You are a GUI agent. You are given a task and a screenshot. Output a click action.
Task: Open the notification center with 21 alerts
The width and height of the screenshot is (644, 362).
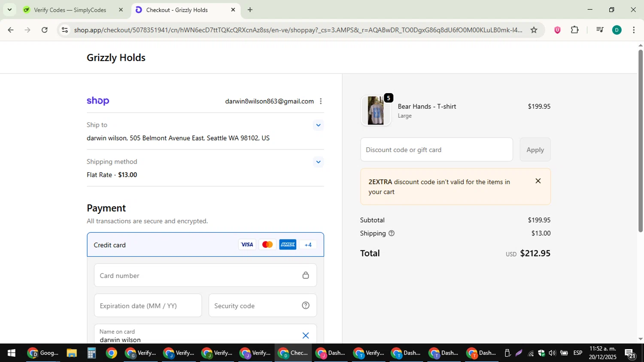(x=630, y=353)
